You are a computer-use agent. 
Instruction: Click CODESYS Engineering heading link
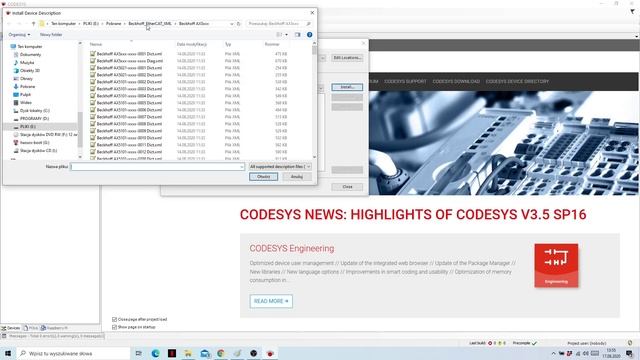[x=292, y=248]
